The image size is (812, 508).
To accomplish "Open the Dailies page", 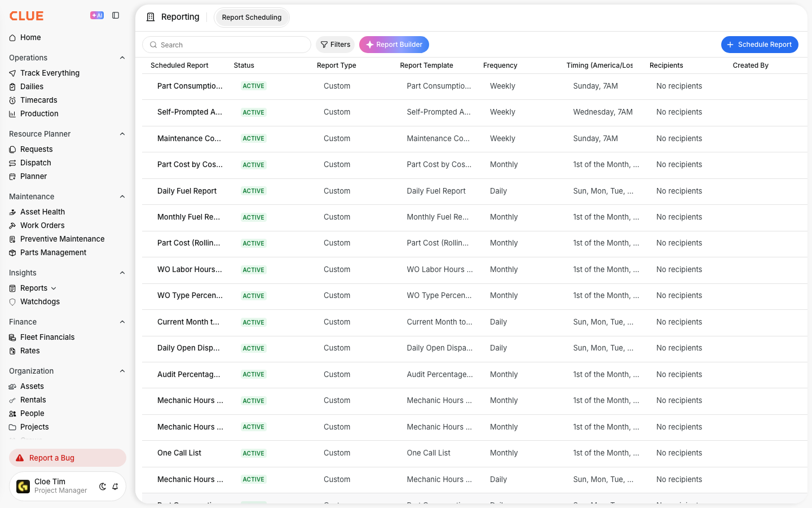I will [x=32, y=86].
